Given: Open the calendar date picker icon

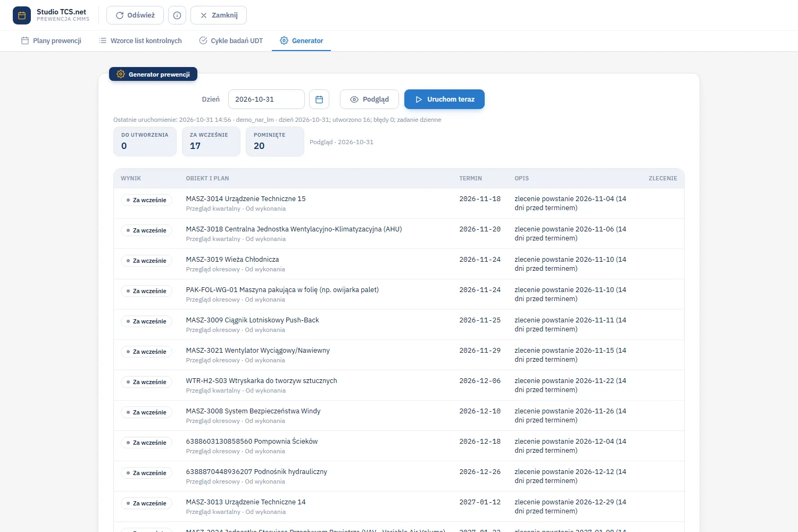Looking at the screenshot, I should [x=319, y=99].
